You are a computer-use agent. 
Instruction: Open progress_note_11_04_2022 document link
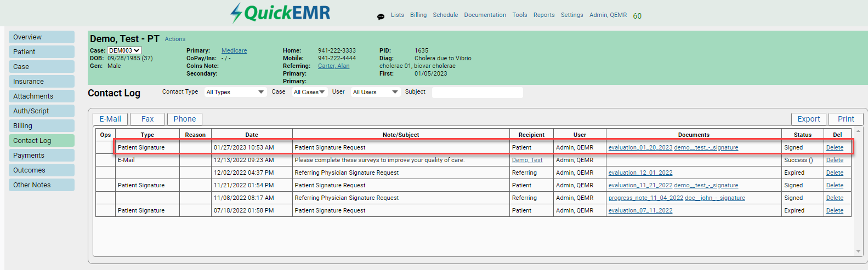click(x=646, y=198)
